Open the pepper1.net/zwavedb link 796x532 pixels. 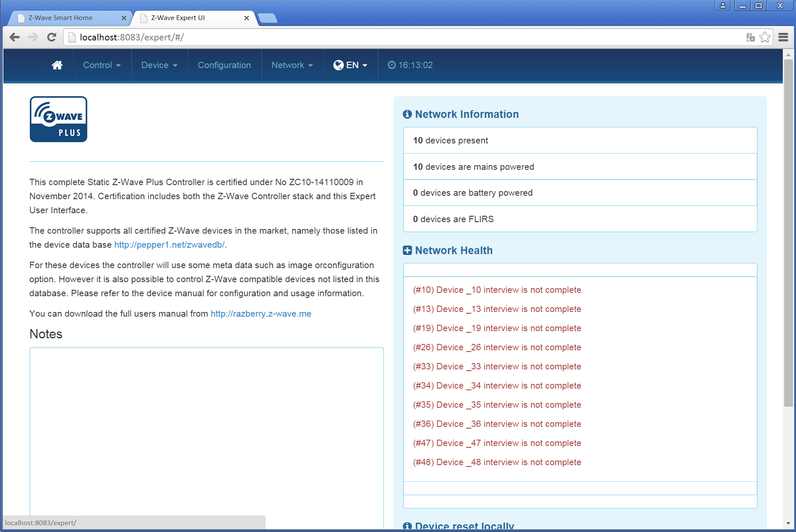point(169,245)
